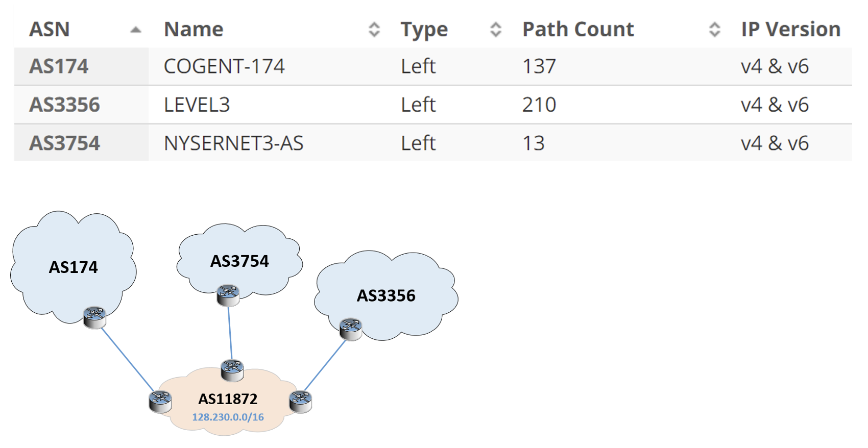Select the top router of AS11872
The width and height of the screenshot is (868, 448).
click(x=232, y=370)
